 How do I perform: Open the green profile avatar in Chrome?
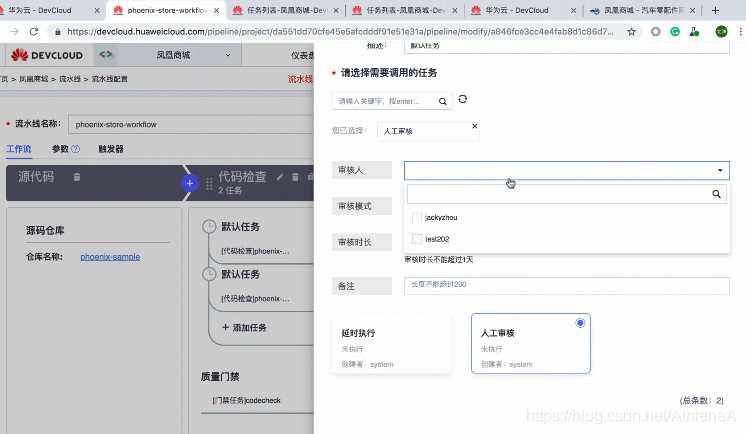721,32
